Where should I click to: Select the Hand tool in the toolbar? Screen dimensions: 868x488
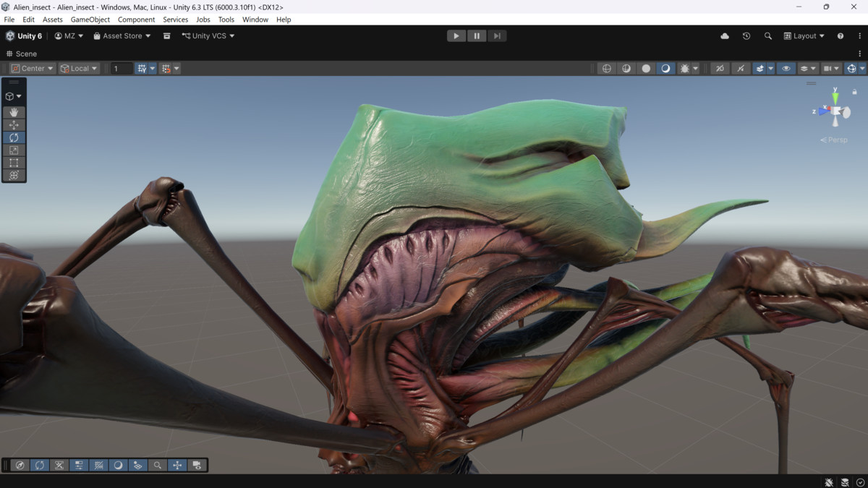point(14,112)
